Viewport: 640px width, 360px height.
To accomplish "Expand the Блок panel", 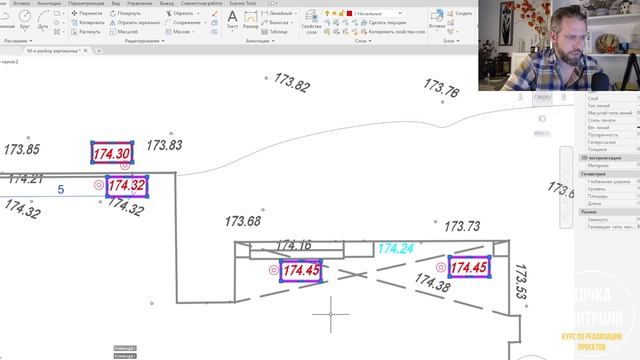I will pos(451,41).
